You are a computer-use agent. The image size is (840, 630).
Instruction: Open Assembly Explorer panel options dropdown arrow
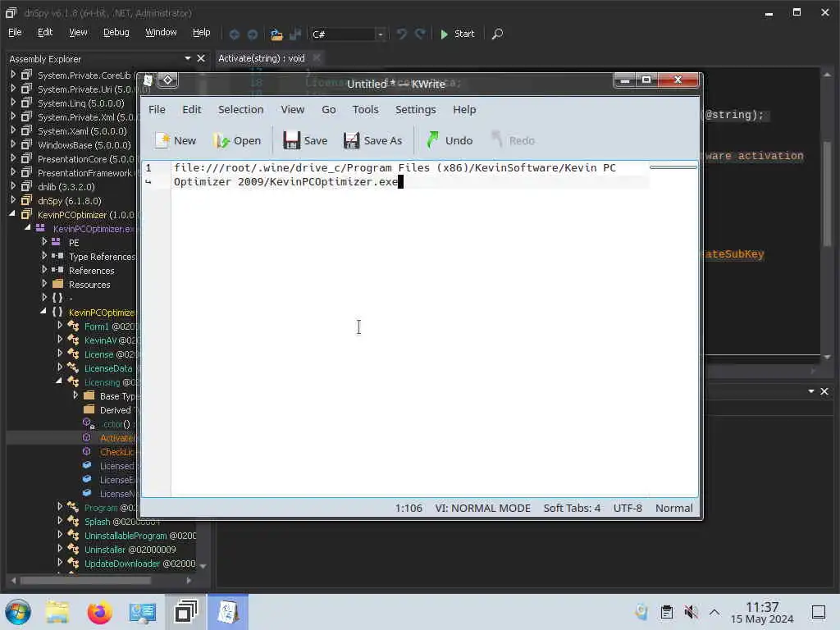(x=188, y=58)
